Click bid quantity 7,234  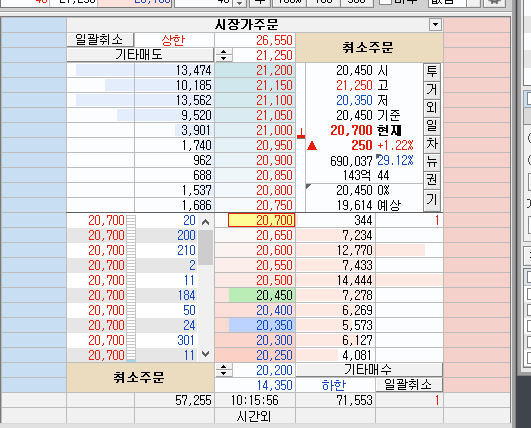click(x=336, y=235)
